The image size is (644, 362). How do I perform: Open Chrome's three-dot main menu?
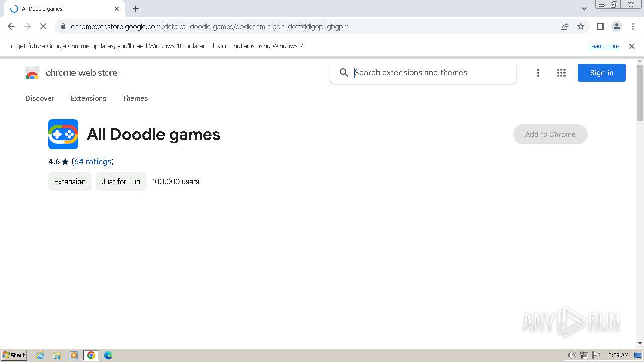click(x=633, y=26)
